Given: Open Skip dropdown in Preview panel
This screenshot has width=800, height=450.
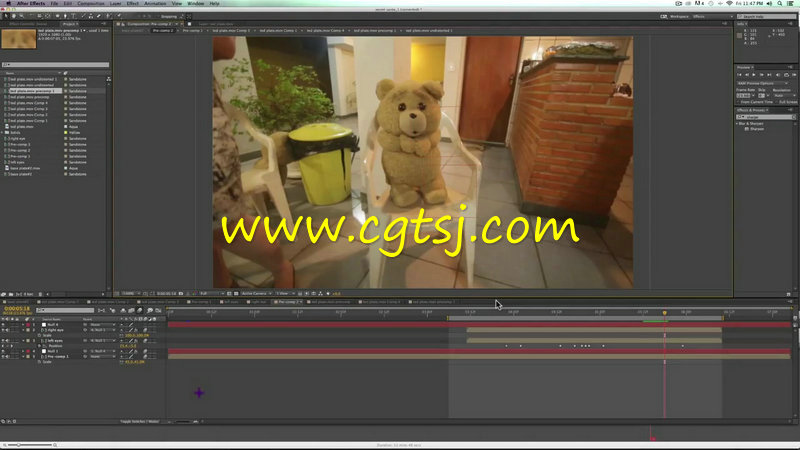Looking at the screenshot, I should [x=768, y=95].
